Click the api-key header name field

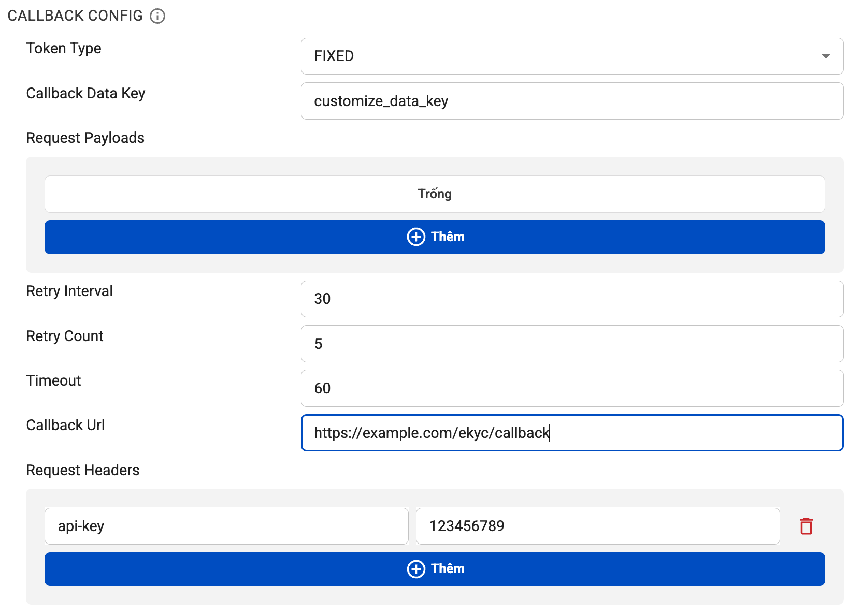pos(226,526)
